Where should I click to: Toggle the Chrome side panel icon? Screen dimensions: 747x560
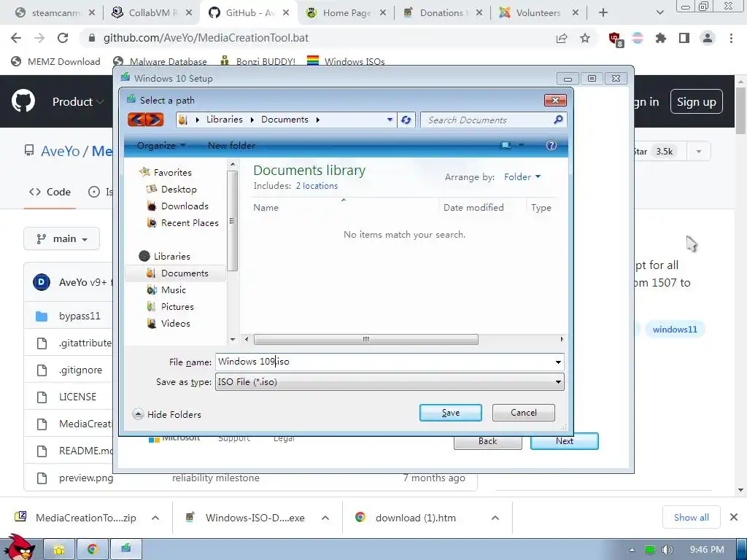pos(684,38)
